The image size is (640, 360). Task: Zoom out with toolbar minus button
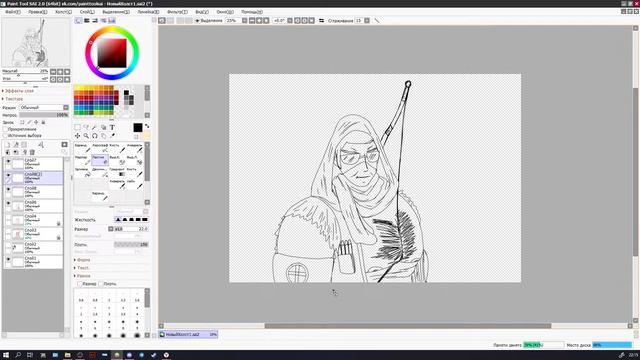click(x=252, y=20)
